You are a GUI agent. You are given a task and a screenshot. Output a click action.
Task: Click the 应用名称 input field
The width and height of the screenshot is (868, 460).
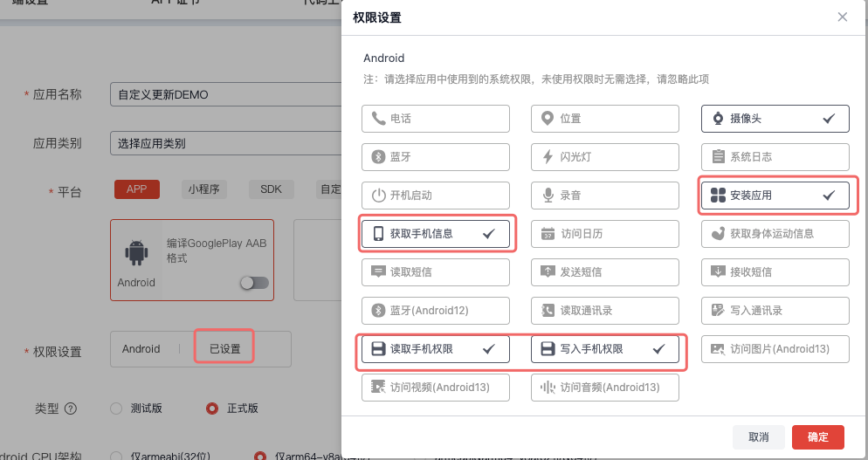coord(225,94)
